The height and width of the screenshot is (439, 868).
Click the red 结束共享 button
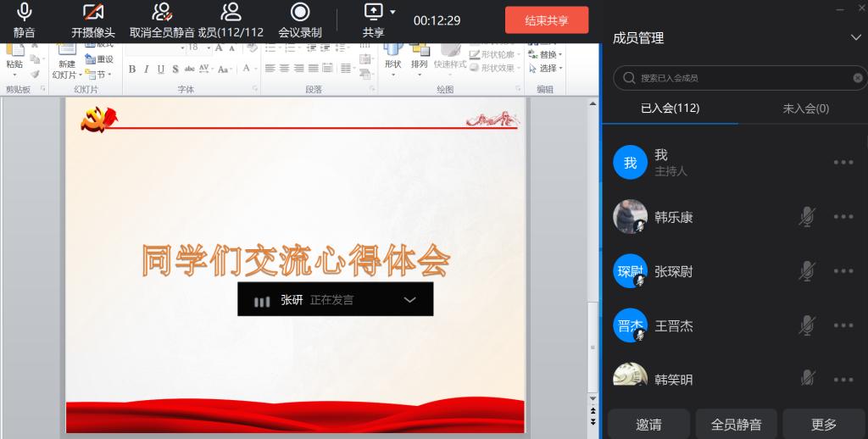click(546, 20)
